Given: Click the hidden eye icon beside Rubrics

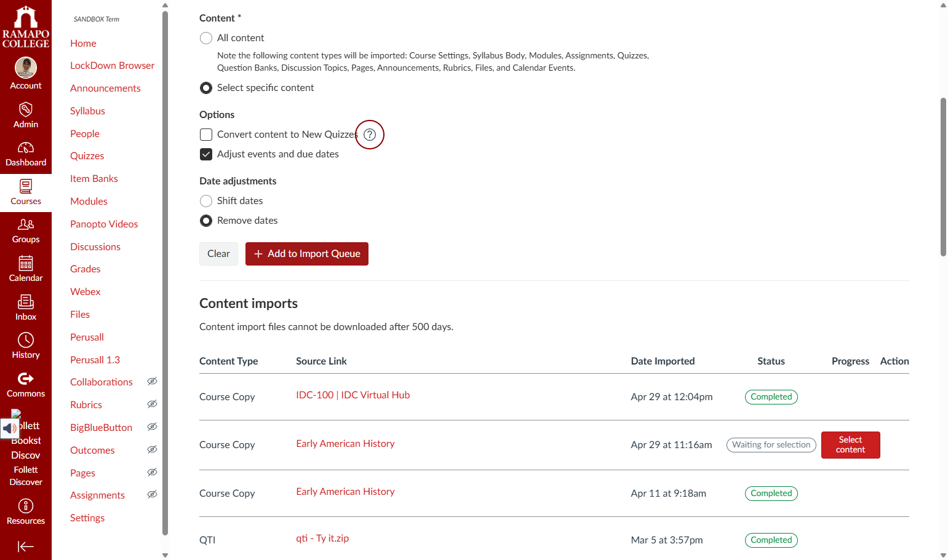Looking at the screenshot, I should click(152, 404).
